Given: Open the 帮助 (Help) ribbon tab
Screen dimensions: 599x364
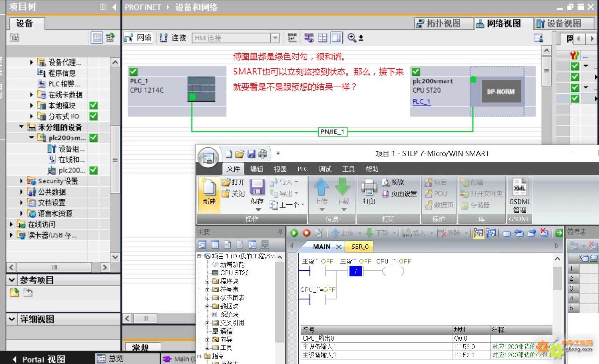Looking at the screenshot, I should (x=372, y=169).
